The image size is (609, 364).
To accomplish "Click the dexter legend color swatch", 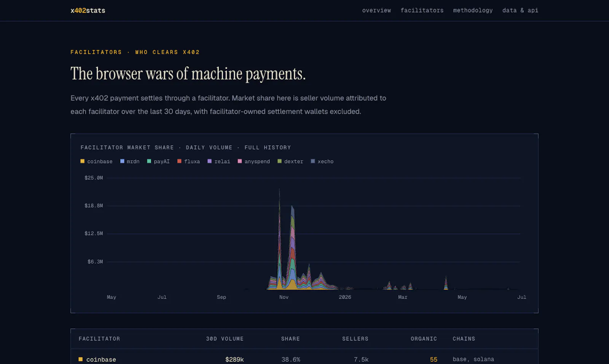I will 279,161.
